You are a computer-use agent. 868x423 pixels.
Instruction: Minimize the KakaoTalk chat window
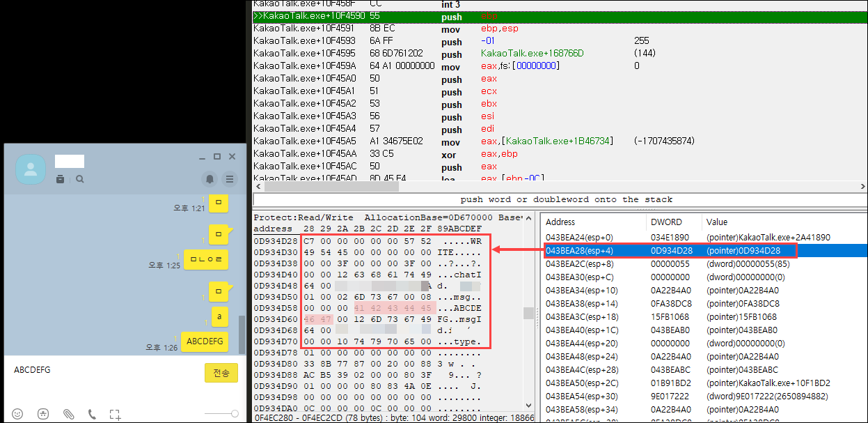201,157
